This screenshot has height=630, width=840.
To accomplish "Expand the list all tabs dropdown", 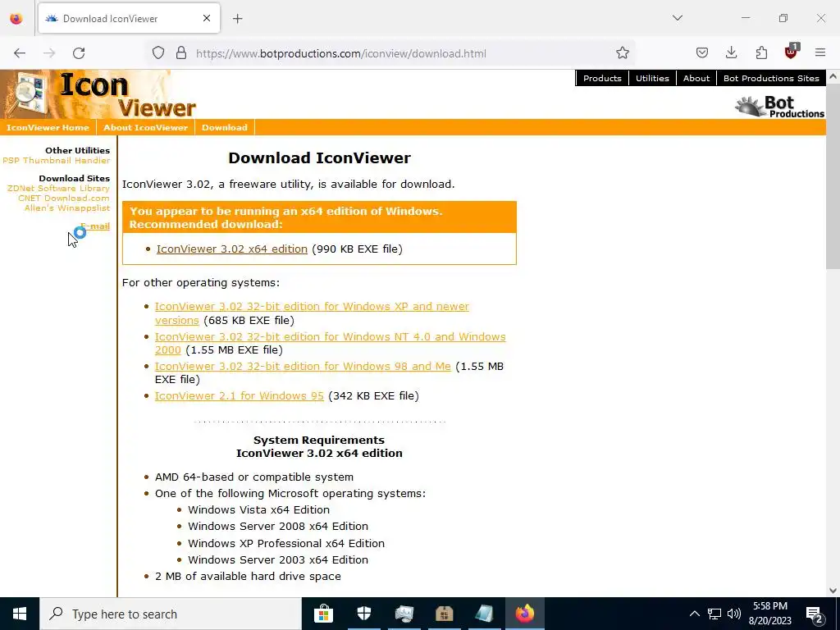I will click(x=677, y=18).
